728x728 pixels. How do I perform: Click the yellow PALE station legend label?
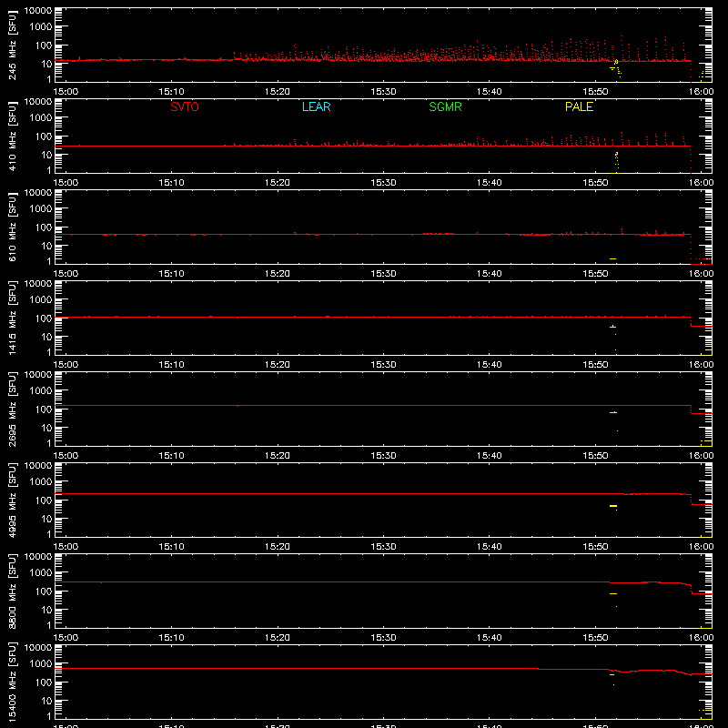tap(579, 106)
